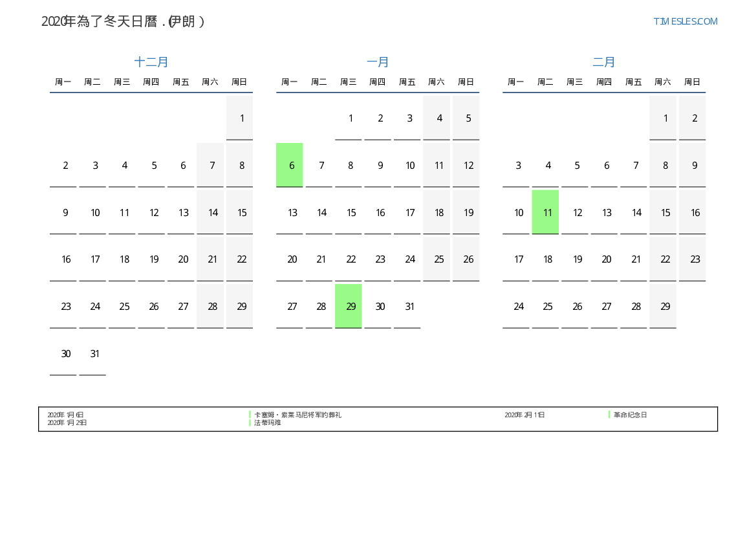This screenshot has width=756, height=535.
Task: Select December 1 in the 十二月 calendar
Action: tap(240, 118)
